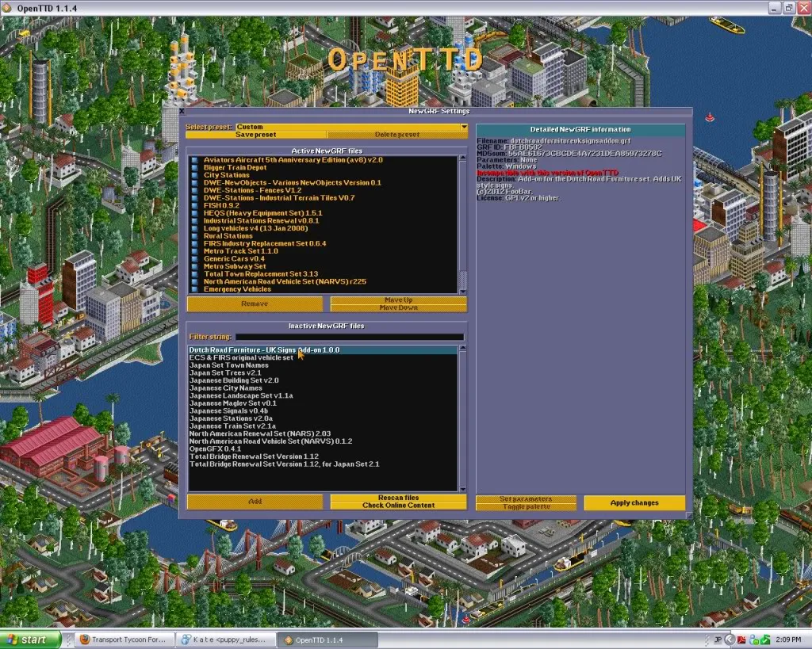Screen dimensions: 812x649
Task: Click the Rescan files button
Action: point(398,498)
